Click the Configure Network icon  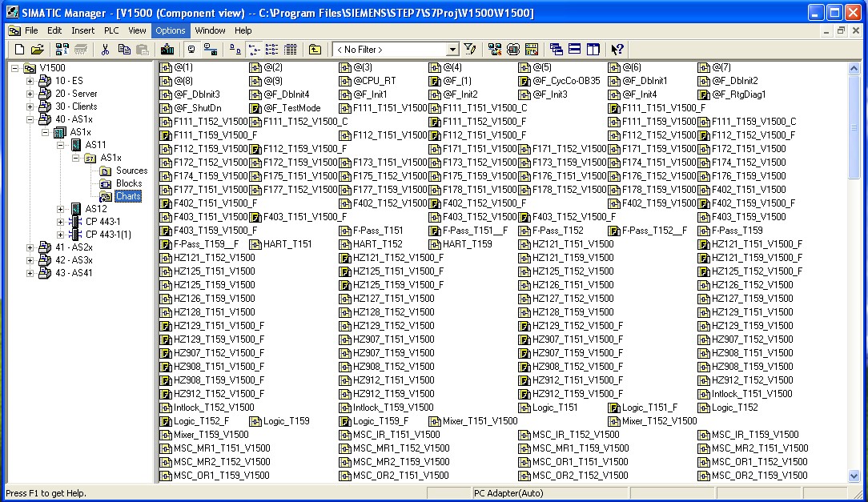click(x=495, y=50)
